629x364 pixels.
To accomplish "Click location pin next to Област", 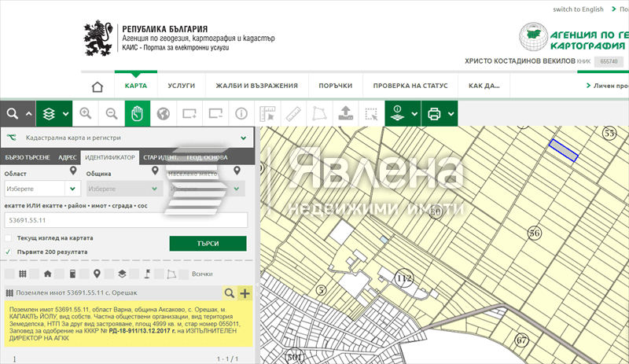I will 73,171.
